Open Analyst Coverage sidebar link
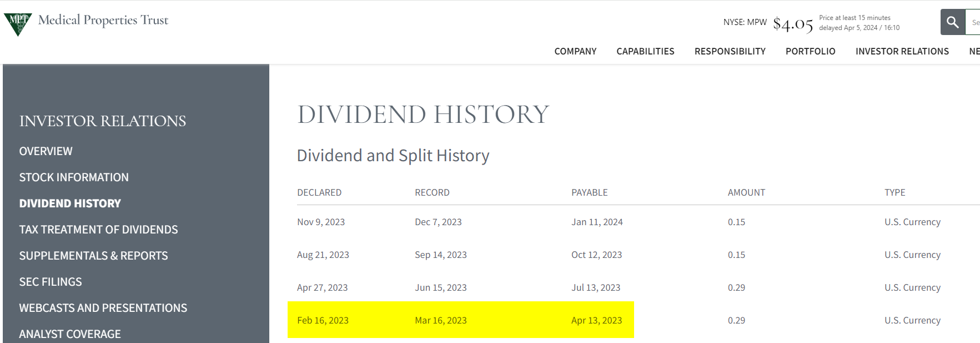Screen dimensions: 980x343 tap(70, 334)
